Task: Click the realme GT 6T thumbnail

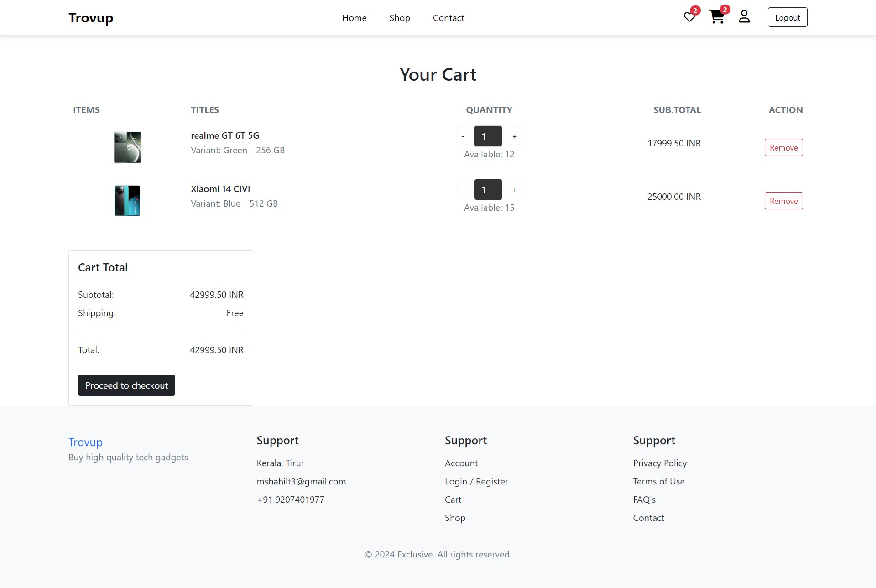Action: click(127, 147)
